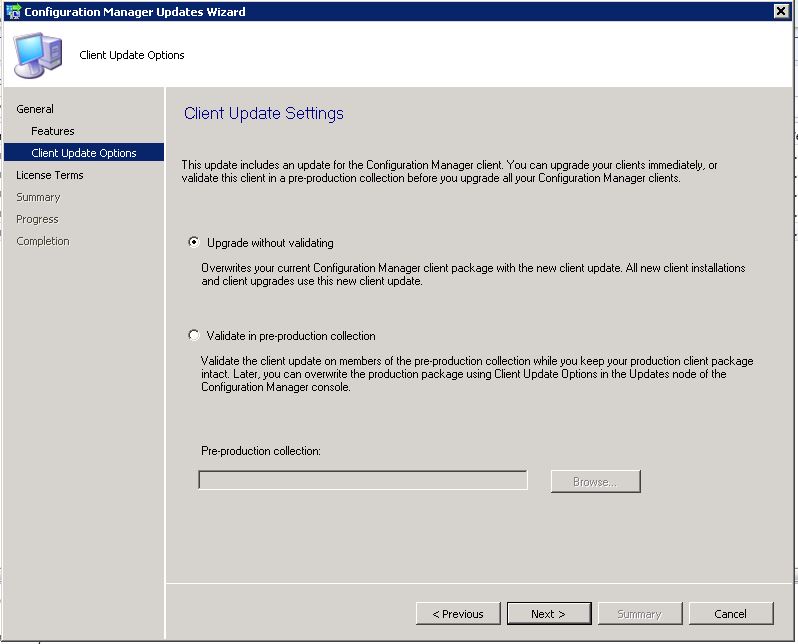Click the 'Validate the client update on members' description
The width and height of the screenshot is (798, 644).
[477, 374]
